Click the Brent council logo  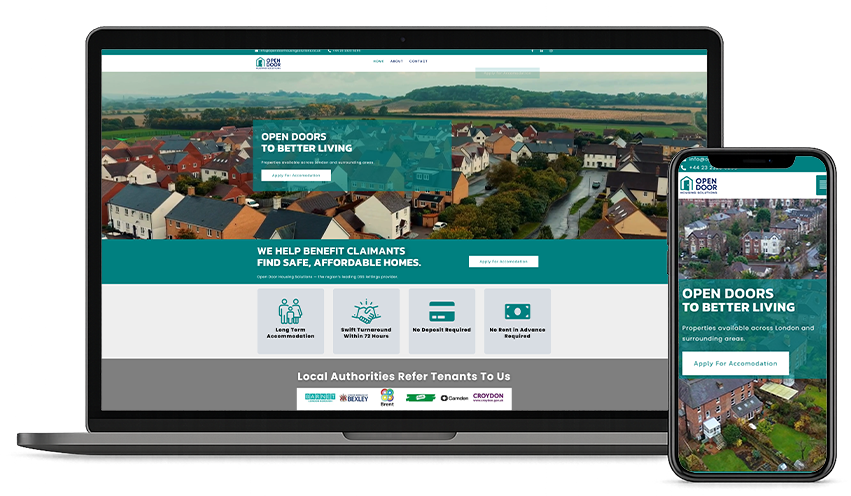[387, 397]
